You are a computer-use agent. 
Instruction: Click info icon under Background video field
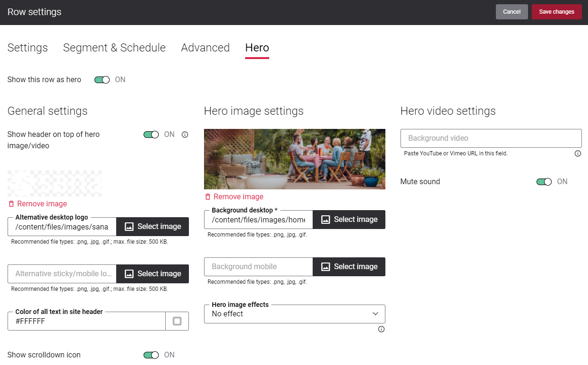pos(578,153)
